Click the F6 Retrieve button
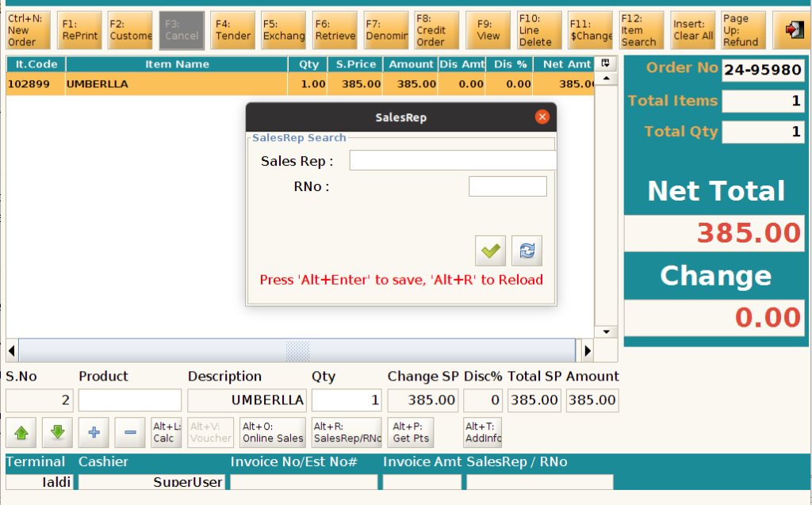Image resolution: width=812 pixels, height=505 pixels. 335,30
